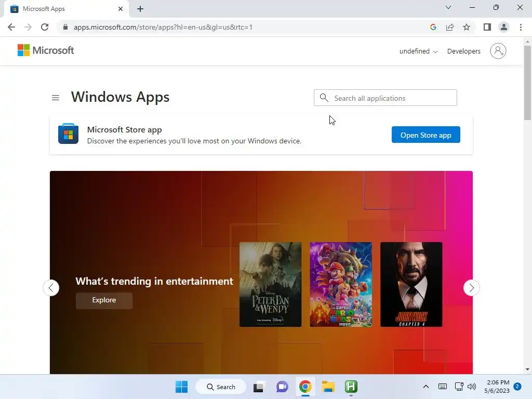Open the clock and date panel
The height and width of the screenshot is (399, 532).
click(497, 387)
